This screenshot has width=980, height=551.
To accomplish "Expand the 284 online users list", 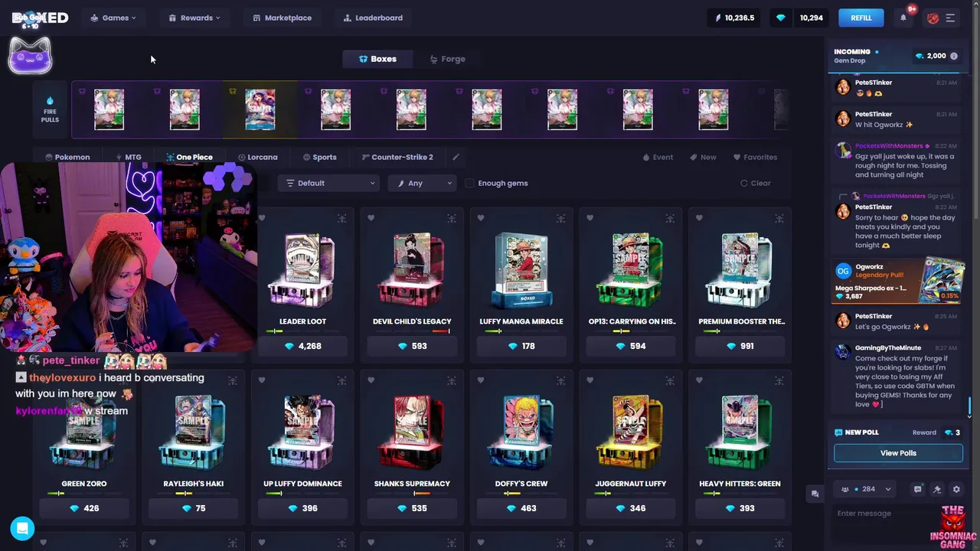I will [867, 489].
